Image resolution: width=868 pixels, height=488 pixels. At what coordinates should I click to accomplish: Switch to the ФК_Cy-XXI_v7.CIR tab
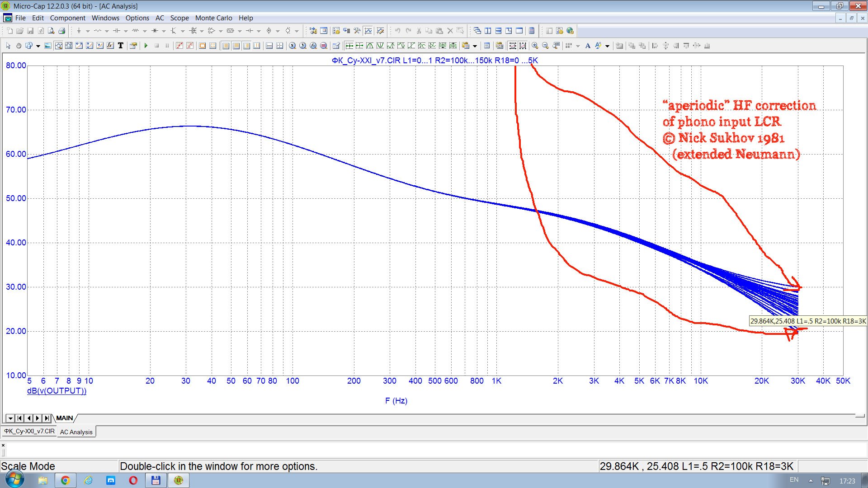point(29,432)
